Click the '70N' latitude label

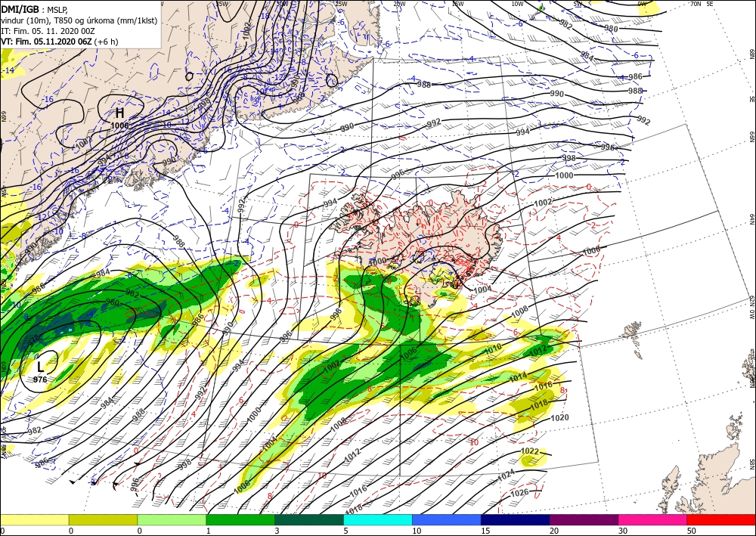(696, 3)
